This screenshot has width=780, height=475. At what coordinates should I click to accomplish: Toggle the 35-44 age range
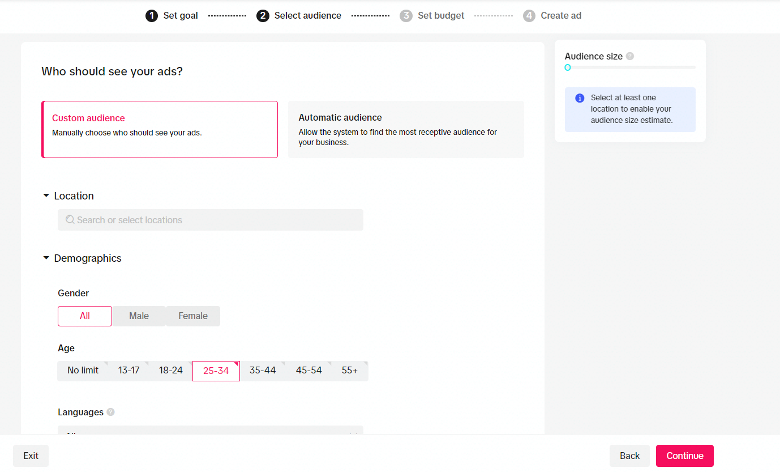pos(263,371)
